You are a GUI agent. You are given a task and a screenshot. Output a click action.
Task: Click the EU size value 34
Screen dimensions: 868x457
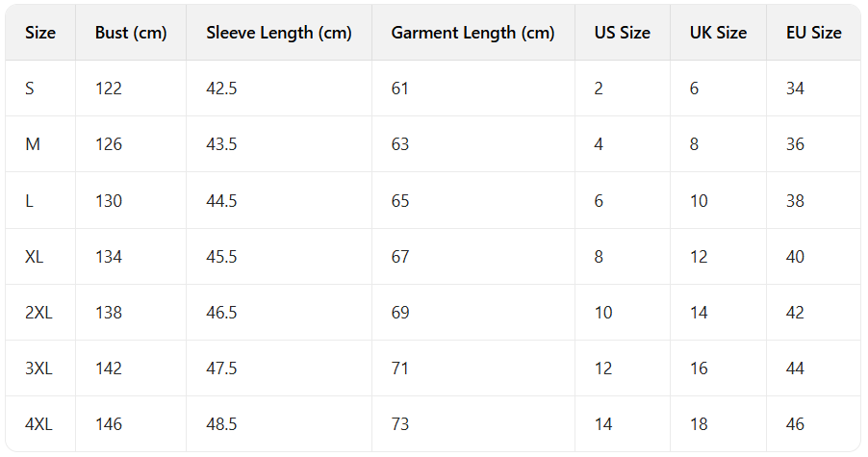pos(795,89)
